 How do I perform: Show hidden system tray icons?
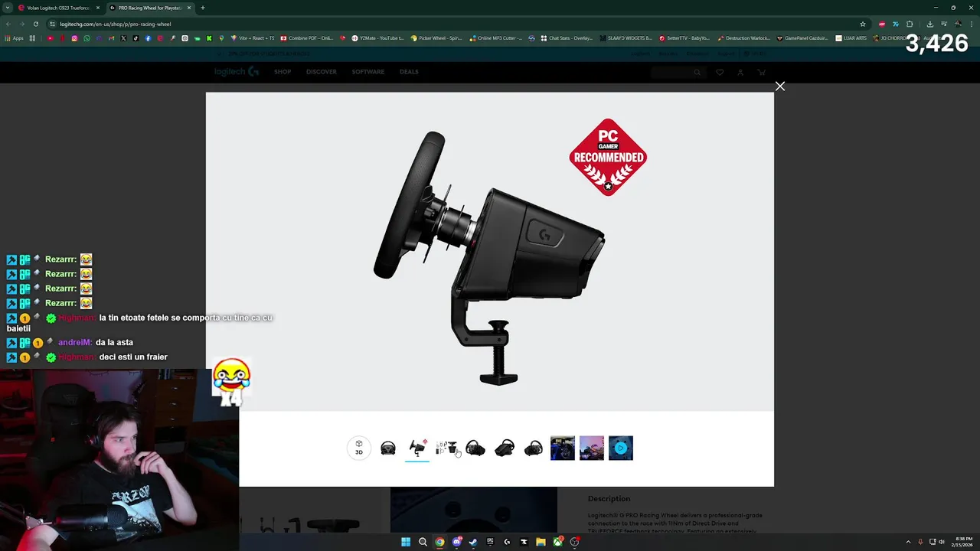pos(909,542)
